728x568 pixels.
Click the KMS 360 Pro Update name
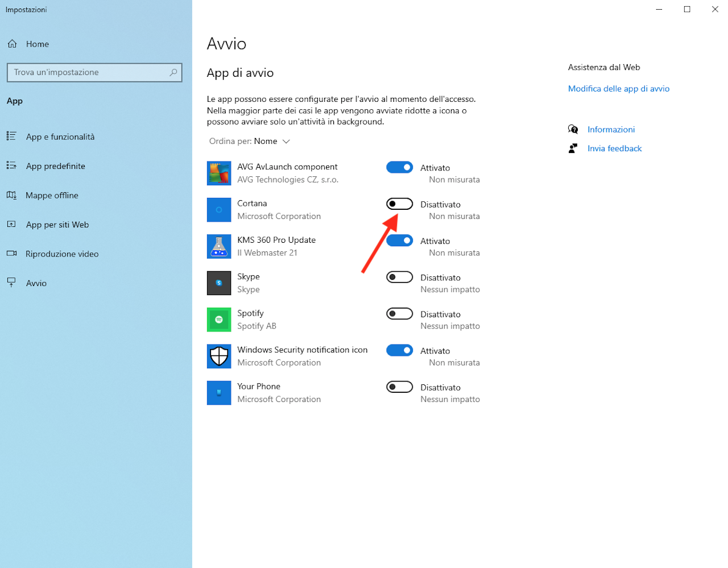(x=276, y=240)
